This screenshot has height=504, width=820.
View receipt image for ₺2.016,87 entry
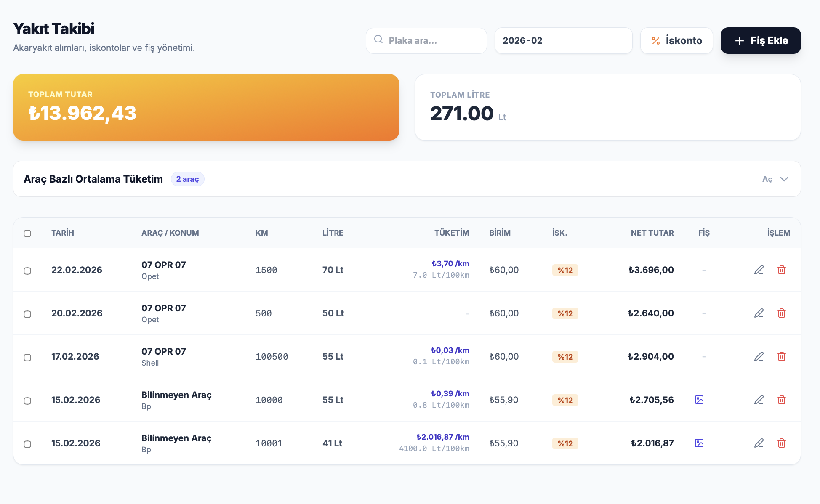point(699,443)
